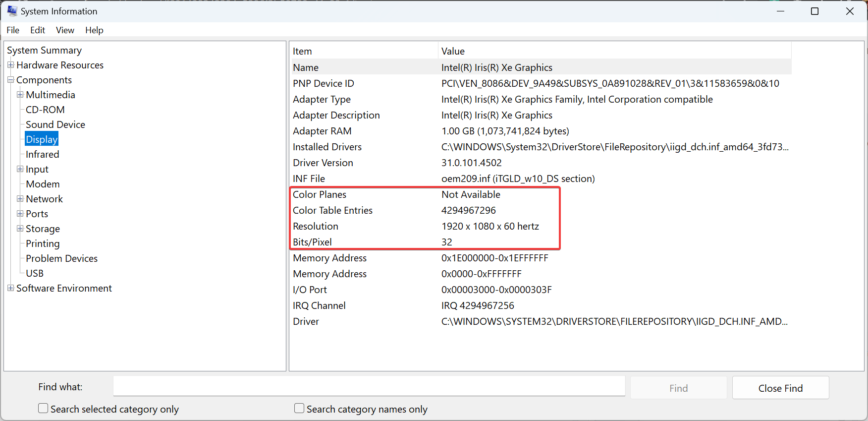Select the Driver Version row

tap(323, 163)
